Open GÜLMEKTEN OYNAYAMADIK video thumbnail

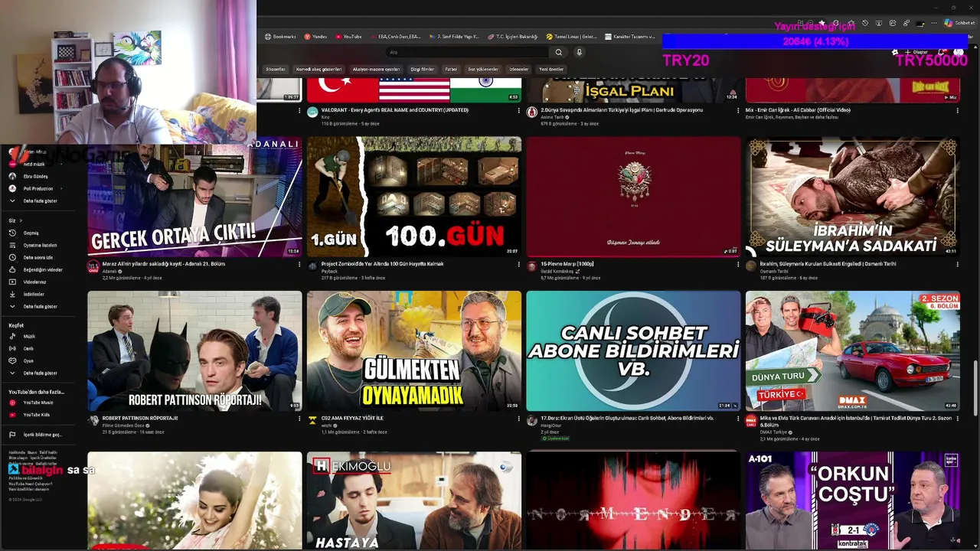[414, 351]
